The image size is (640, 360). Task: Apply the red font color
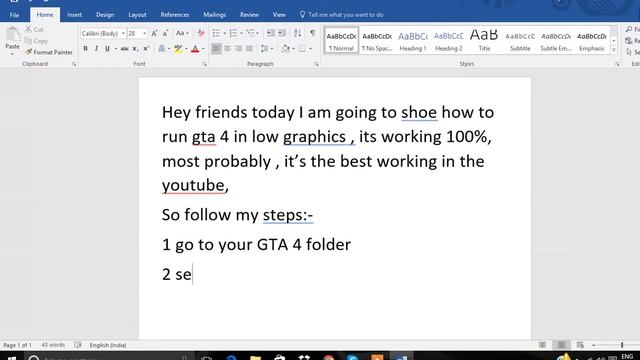point(195,49)
